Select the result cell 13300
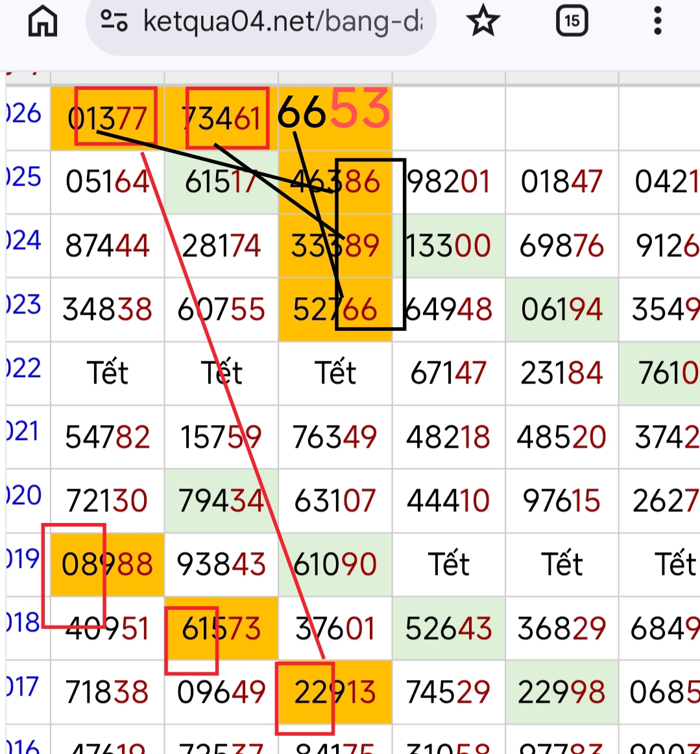Viewport: 700px width, 754px height. pyautogui.click(x=448, y=246)
